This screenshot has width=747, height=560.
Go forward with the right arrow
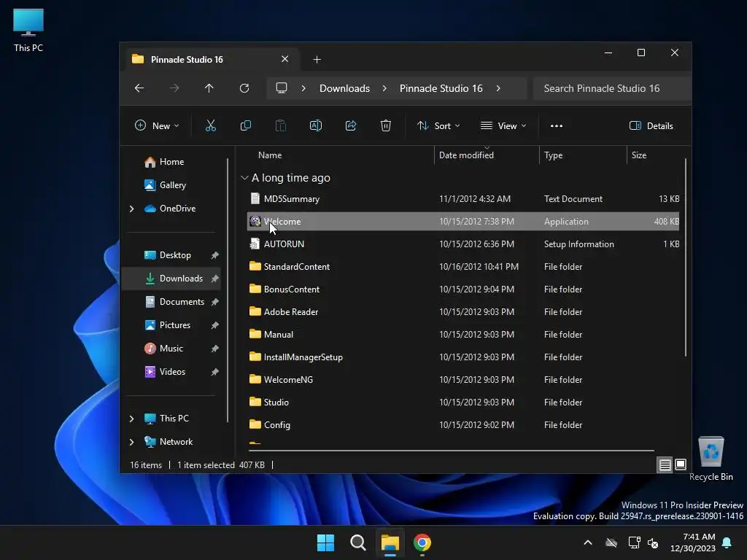(x=174, y=88)
